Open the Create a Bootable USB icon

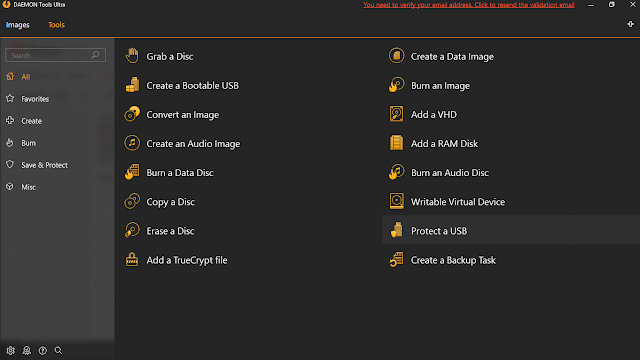click(132, 85)
